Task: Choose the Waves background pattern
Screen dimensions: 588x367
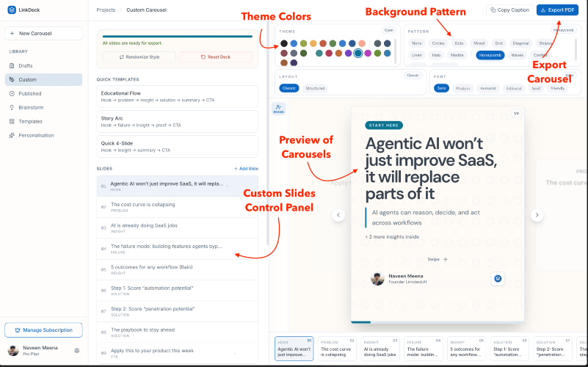Action: point(517,55)
